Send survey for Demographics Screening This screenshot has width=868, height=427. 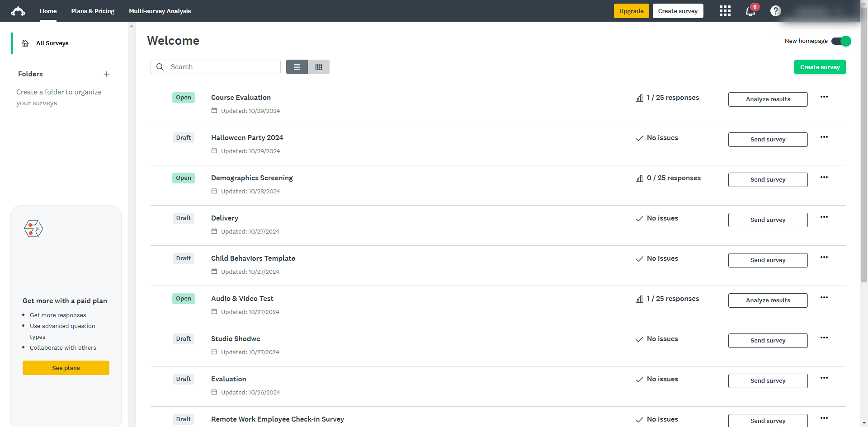[768, 180]
